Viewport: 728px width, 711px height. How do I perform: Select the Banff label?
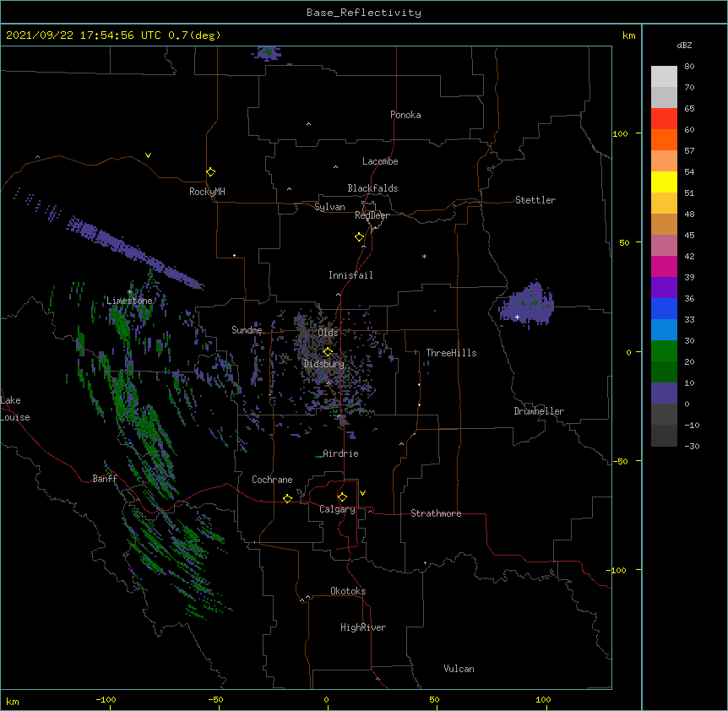(105, 479)
